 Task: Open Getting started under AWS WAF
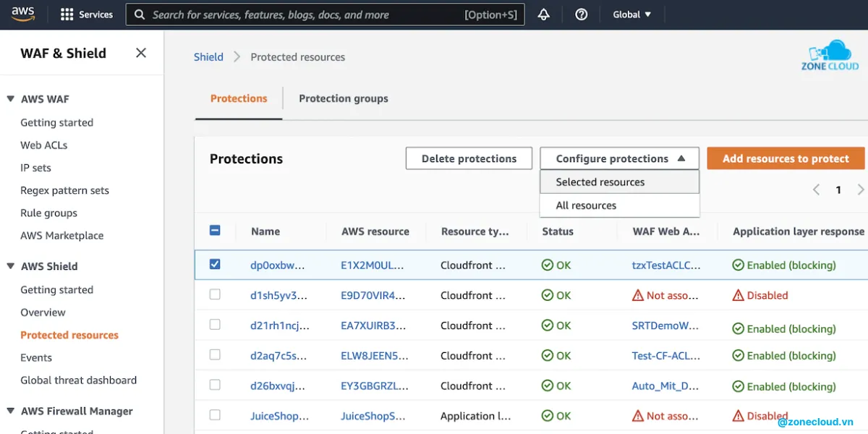56,122
